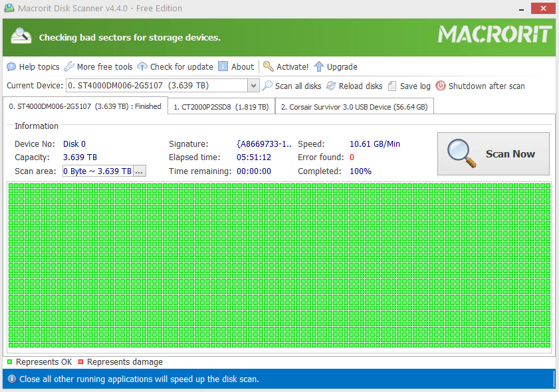The image size is (559, 392).
Task: Click the green scan progress grid
Action: (x=279, y=266)
